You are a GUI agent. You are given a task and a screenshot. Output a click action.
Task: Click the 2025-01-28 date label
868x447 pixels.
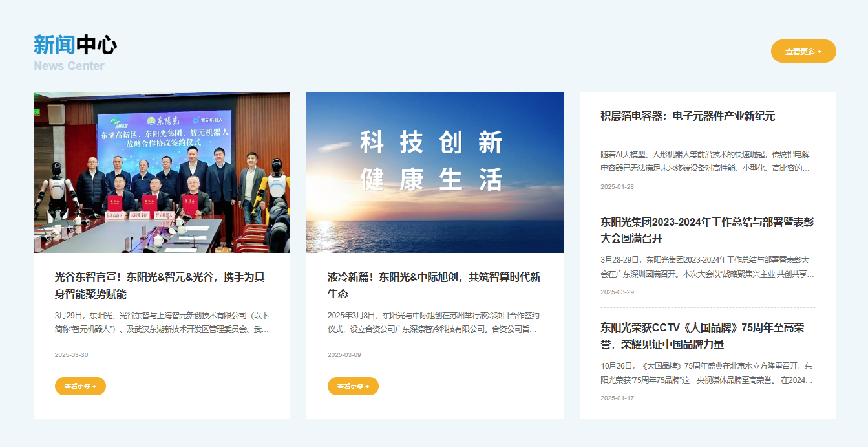pos(617,186)
